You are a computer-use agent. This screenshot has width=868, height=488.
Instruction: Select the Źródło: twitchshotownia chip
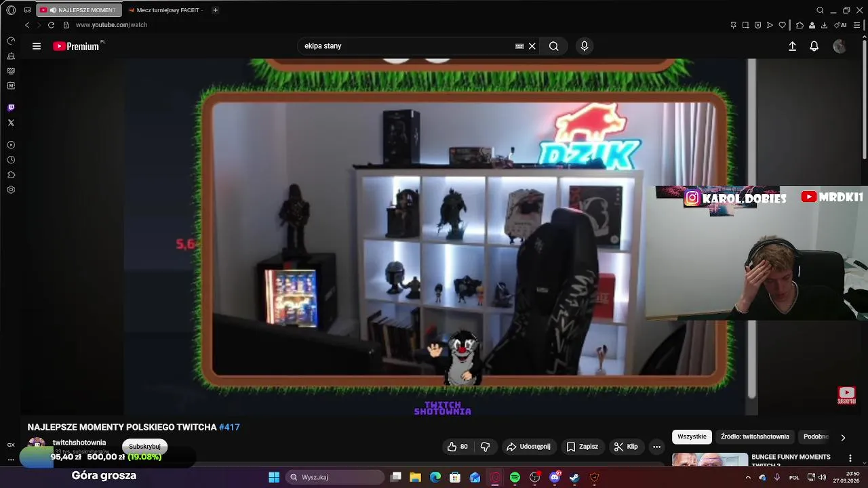tap(755, 436)
